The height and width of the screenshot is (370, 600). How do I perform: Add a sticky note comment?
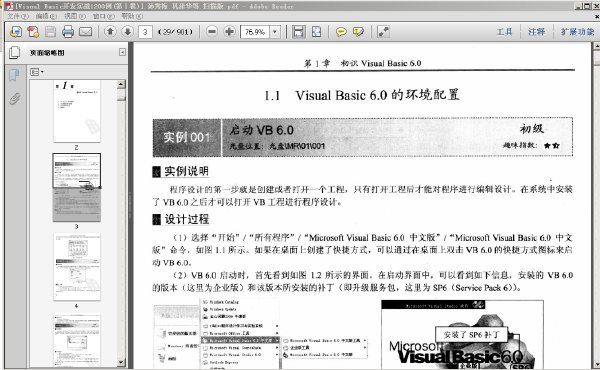pos(341,32)
